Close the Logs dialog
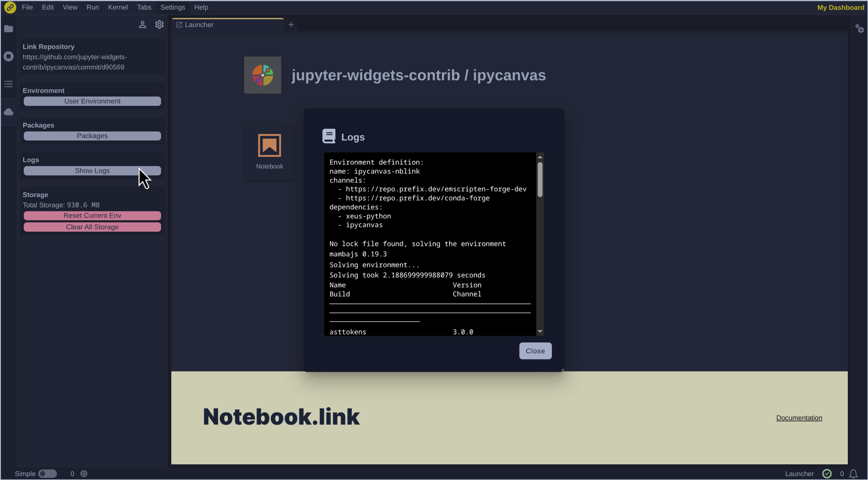The height and width of the screenshot is (480, 868). [x=535, y=351]
